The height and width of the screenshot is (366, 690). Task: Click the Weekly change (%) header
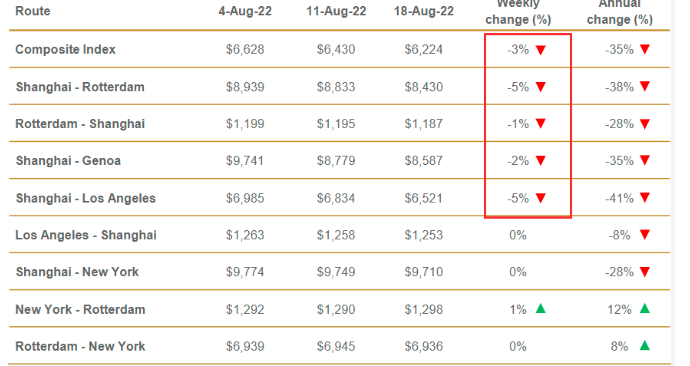click(518, 12)
